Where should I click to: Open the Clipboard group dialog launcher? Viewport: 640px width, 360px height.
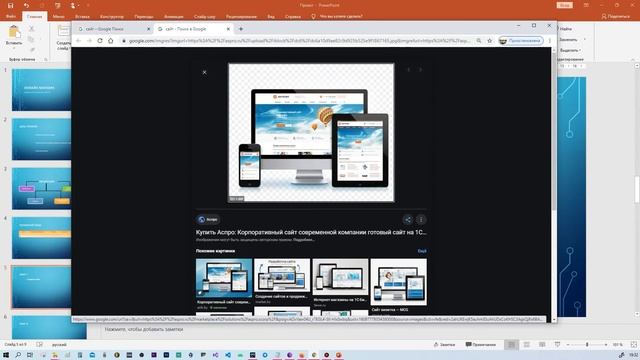[46, 60]
